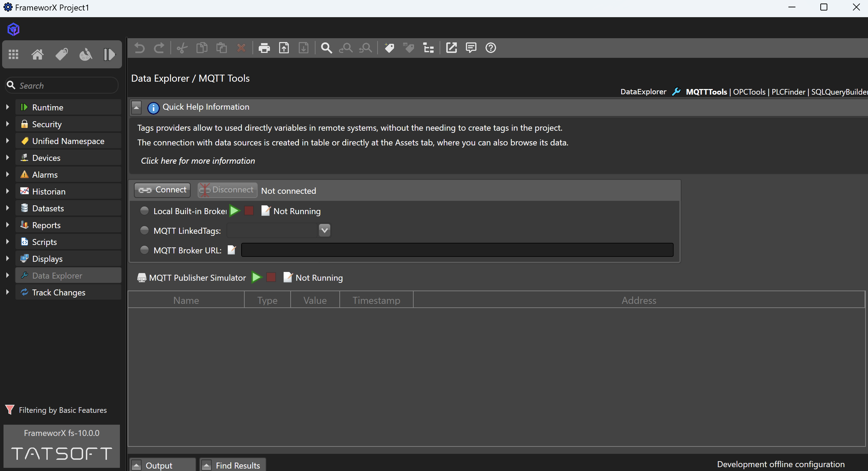The height and width of the screenshot is (471, 868).
Task: Select MQTT Broker URL radio button
Action: point(144,250)
